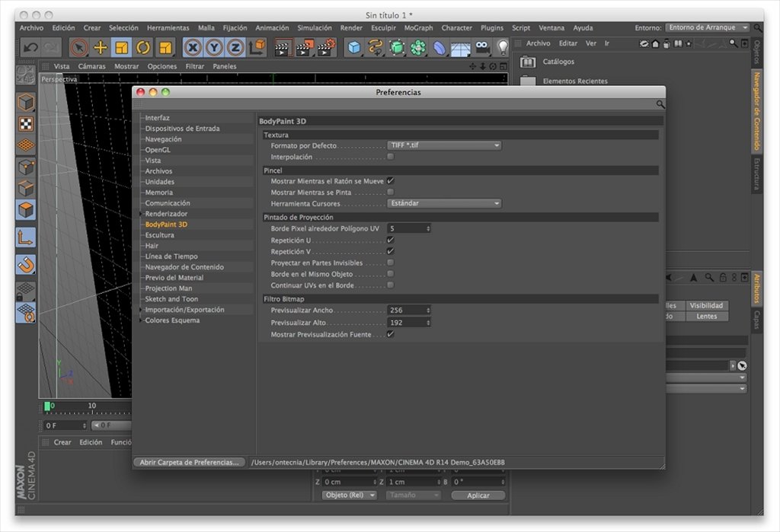Viewport: 780px width, 532px height.
Task: Click the Make Editable cube icon
Action: (x=26, y=103)
